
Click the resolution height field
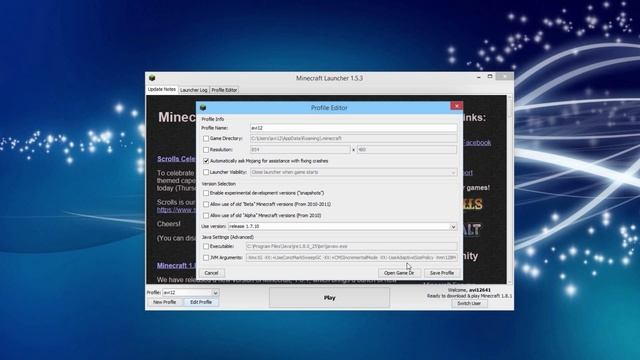point(407,150)
